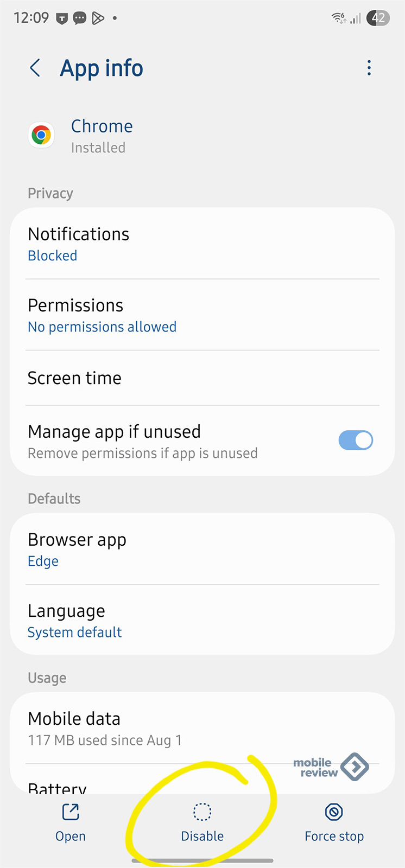Tap the Open app icon
Viewport: 405px width, 868px height.
point(71,812)
